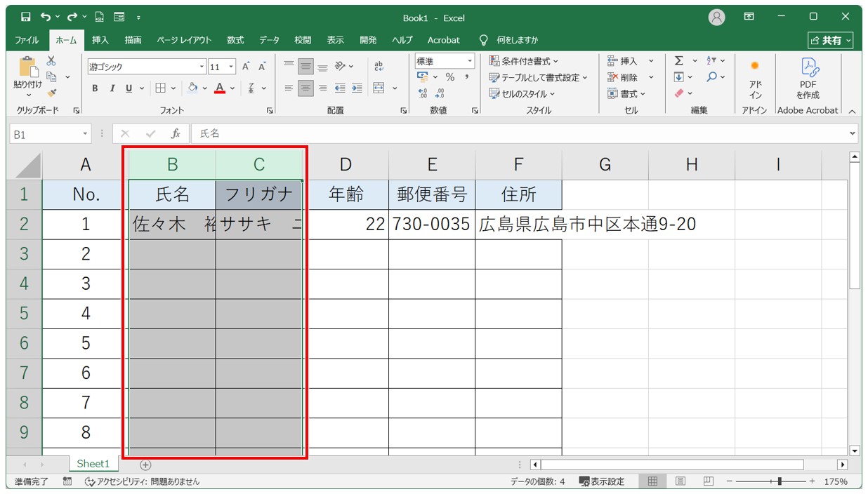This screenshot has height=494, width=868.
Task: Add a new sheet with plus button
Action: [145, 464]
